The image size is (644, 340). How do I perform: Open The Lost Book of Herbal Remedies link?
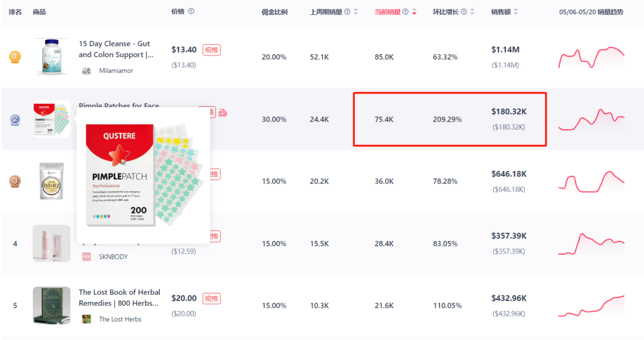119,297
